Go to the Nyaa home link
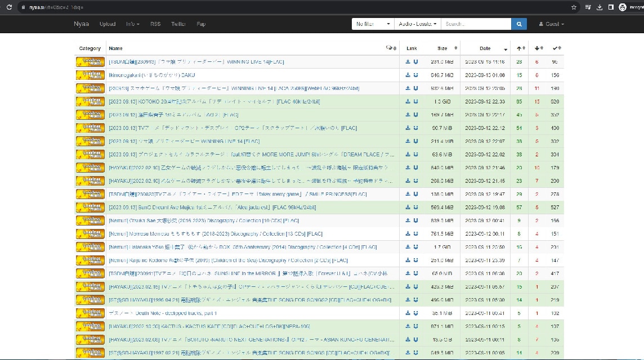 point(81,24)
